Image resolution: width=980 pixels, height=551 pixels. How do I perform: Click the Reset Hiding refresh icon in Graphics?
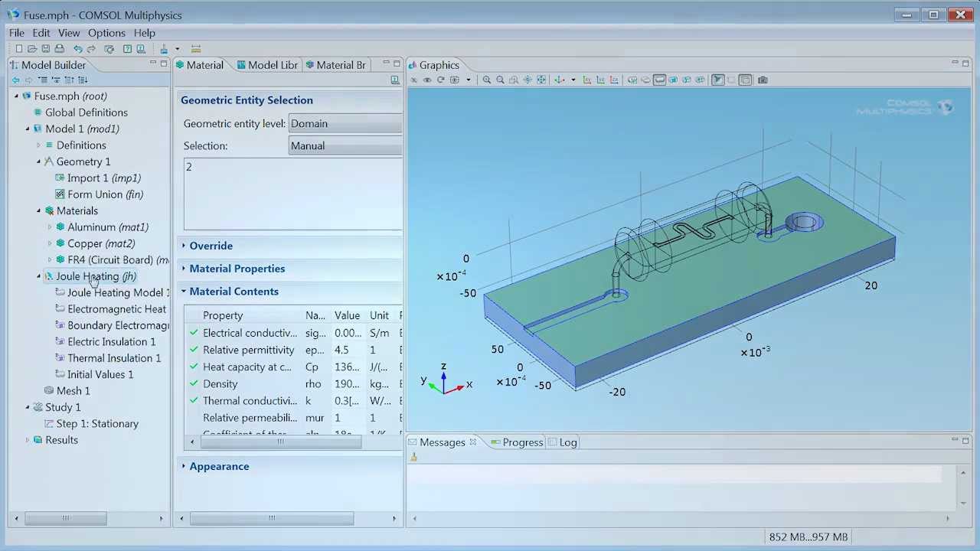[440, 80]
